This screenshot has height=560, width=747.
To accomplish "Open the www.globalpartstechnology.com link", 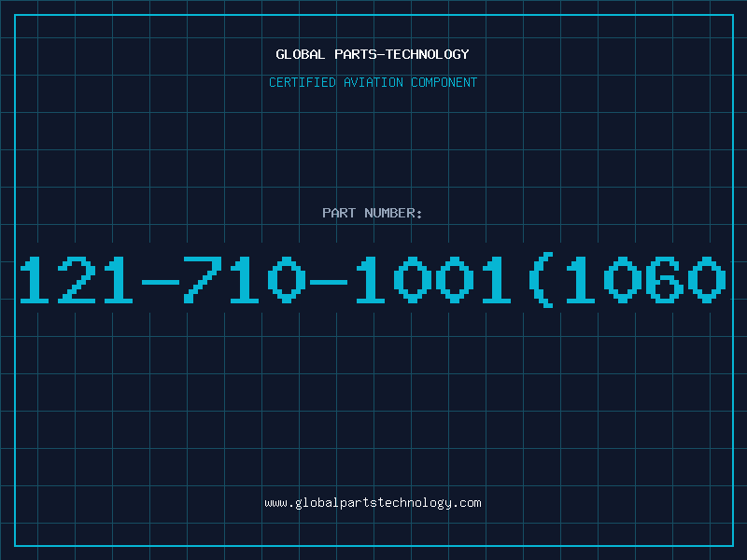I will point(373,503).
